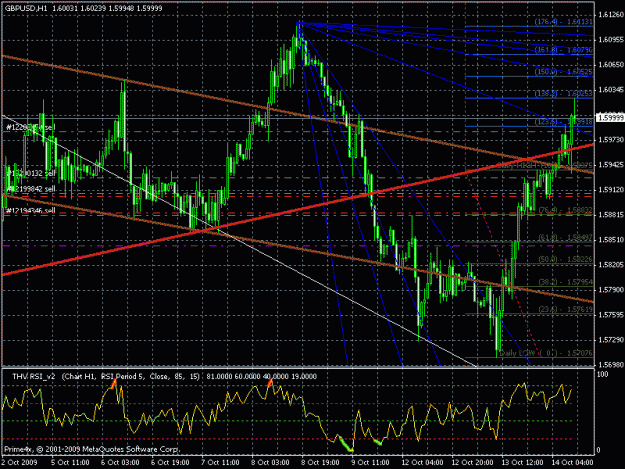
Task: Select the Fibonacci (138.2) - 1.60253 label
Action: (x=563, y=94)
